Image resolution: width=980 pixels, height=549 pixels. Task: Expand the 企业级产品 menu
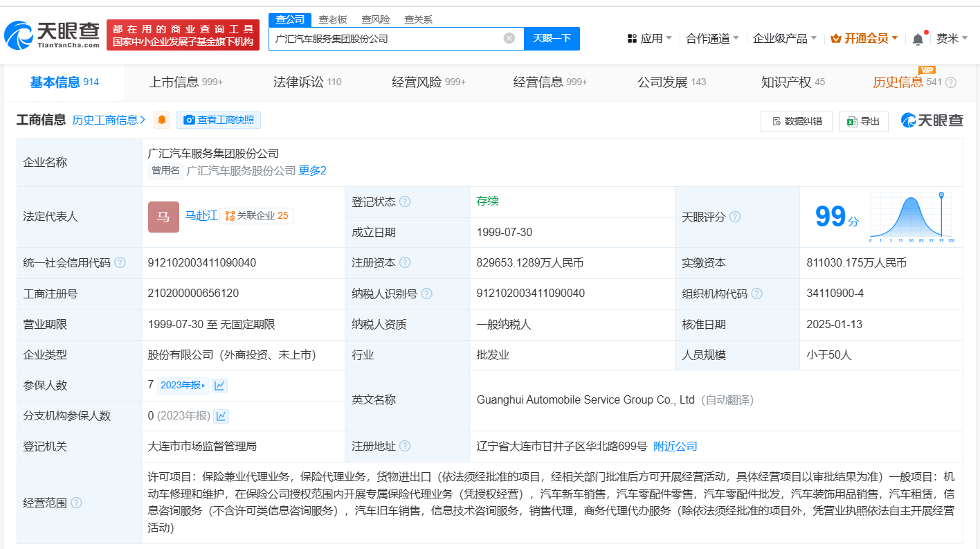(784, 39)
